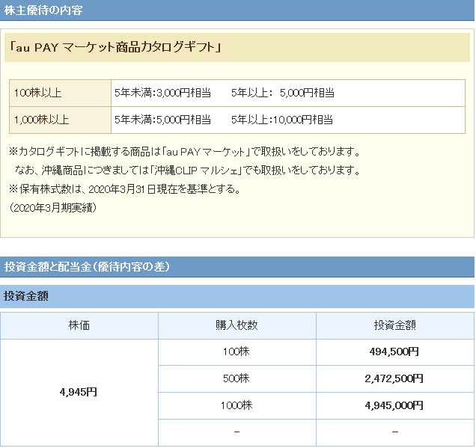Click the 投資金額 column header in table
Screen dimensions: 476x448
(x=395, y=325)
